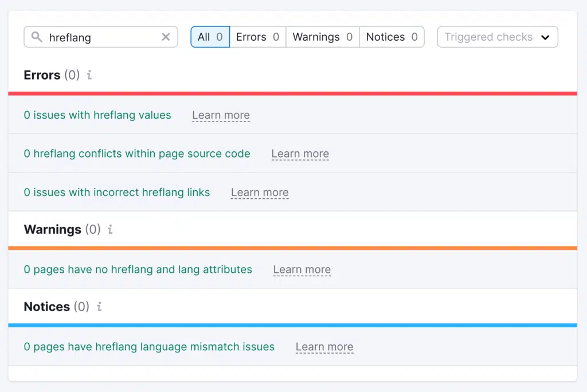587x392 pixels.
Task: Open 'hreflang language mismatch issues' link
Action: pyautogui.click(x=149, y=347)
